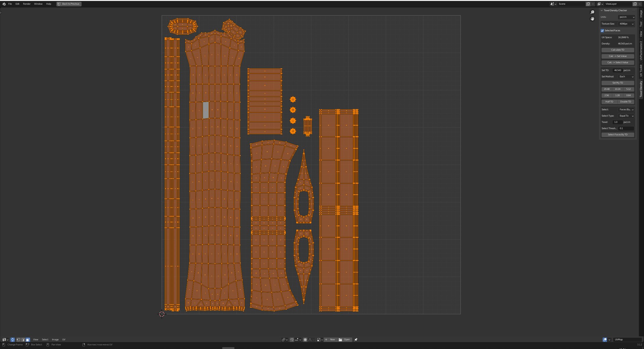Open the Select menu in editor header
The width and height of the screenshot is (644, 349).
coord(45,340)
